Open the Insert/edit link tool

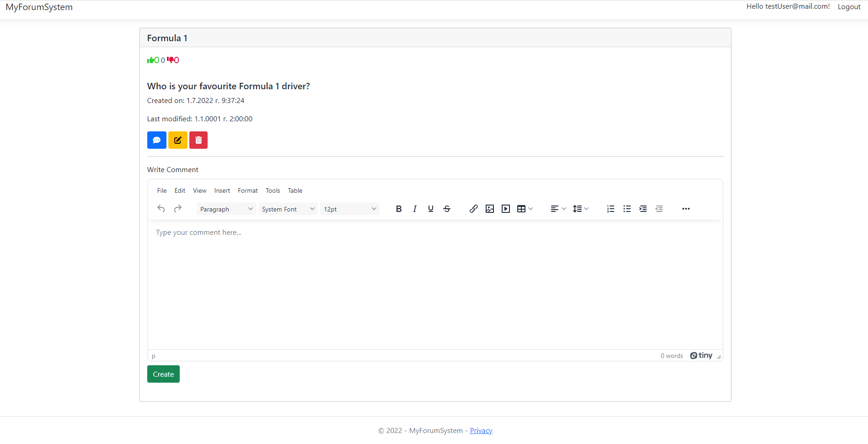pos(473,209)
